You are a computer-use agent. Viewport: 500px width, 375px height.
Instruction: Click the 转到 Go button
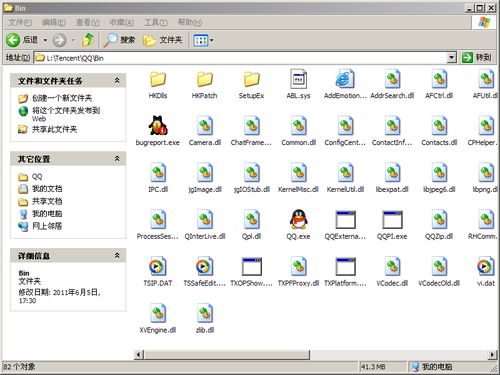coord(477,57)
